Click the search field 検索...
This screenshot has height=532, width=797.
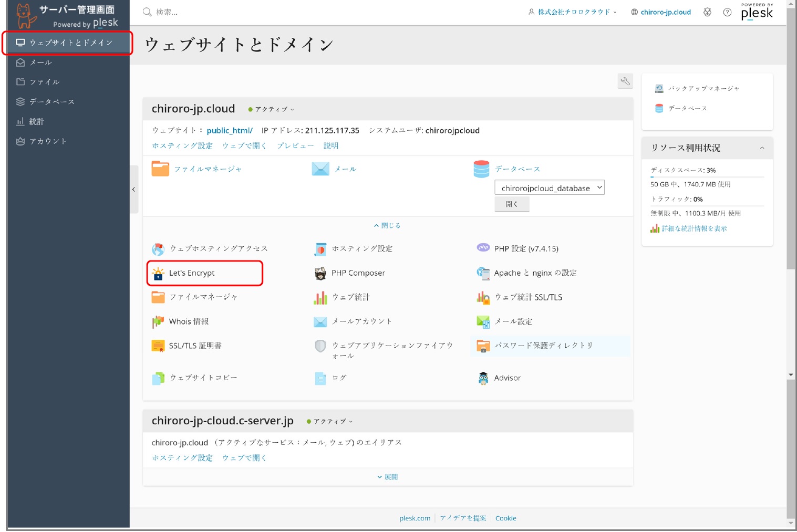coord(167,12)
